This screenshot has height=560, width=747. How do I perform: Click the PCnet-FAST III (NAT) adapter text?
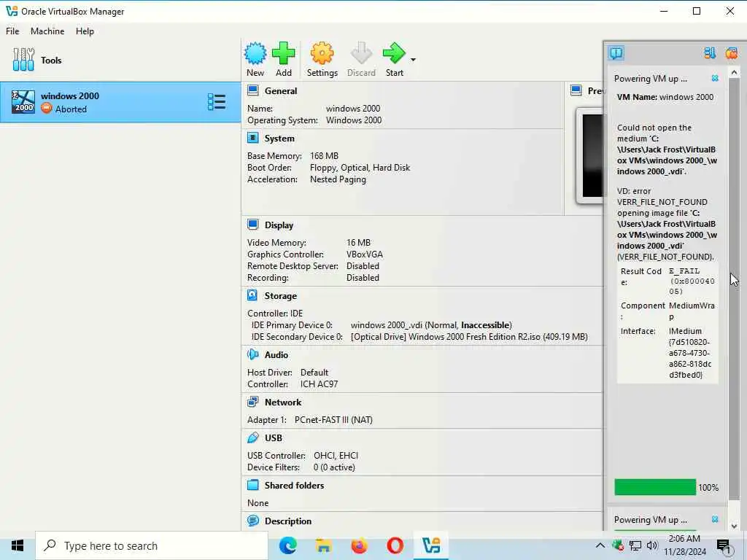[333, 419]
